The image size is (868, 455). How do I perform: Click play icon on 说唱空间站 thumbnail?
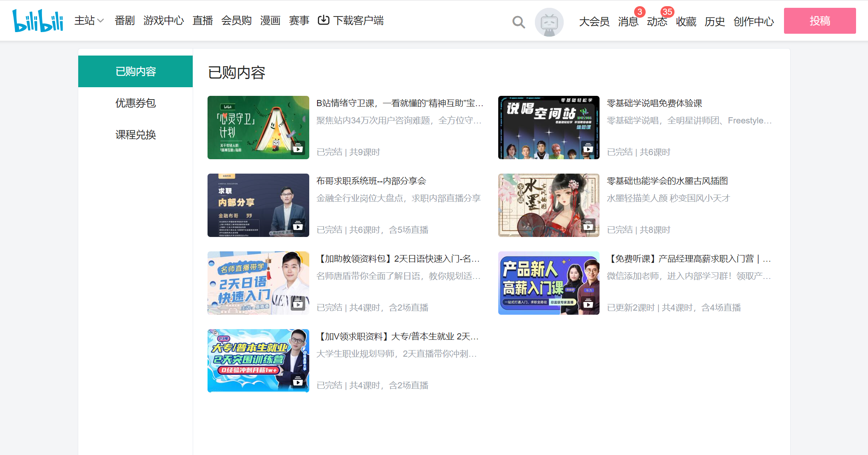[588, 148]
